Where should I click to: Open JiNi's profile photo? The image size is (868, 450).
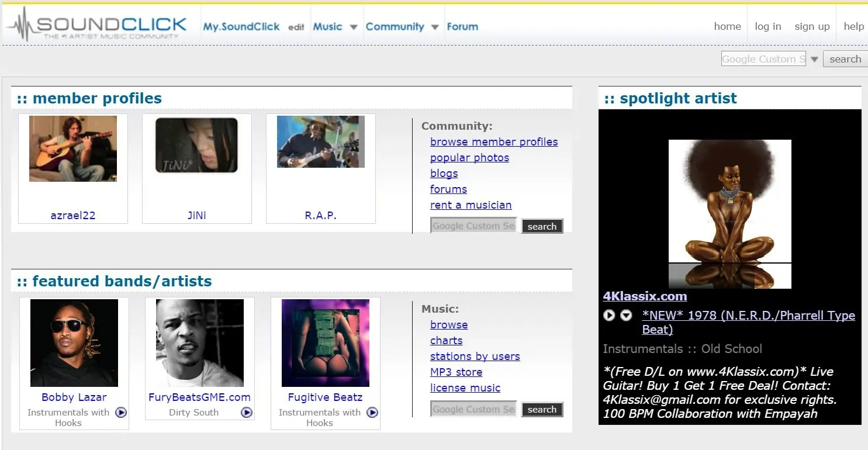tap(197, 146)
